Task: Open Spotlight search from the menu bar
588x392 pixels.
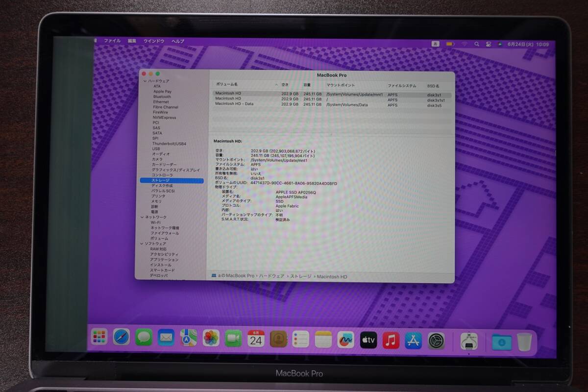Action: [x=477, y=44]
